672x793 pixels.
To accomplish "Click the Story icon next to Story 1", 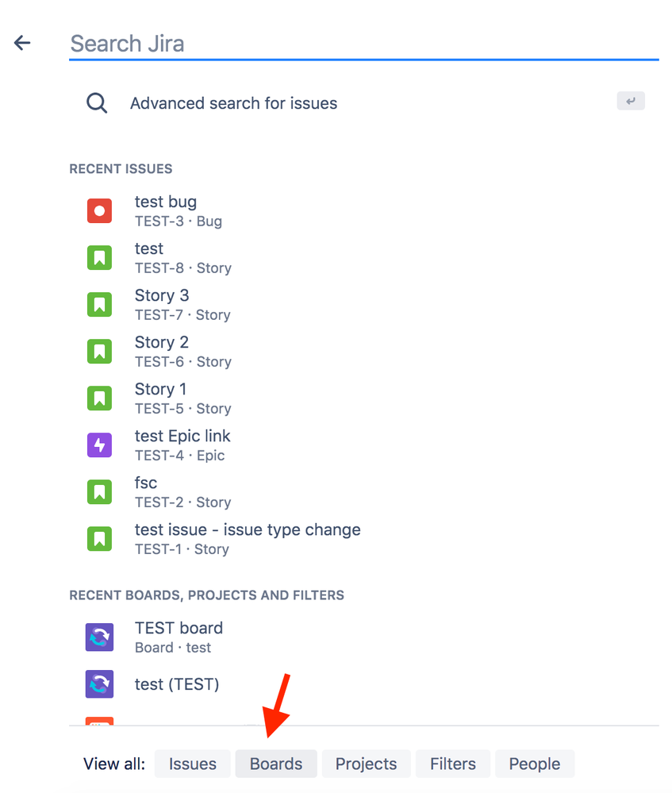I will tap(99, 398).
